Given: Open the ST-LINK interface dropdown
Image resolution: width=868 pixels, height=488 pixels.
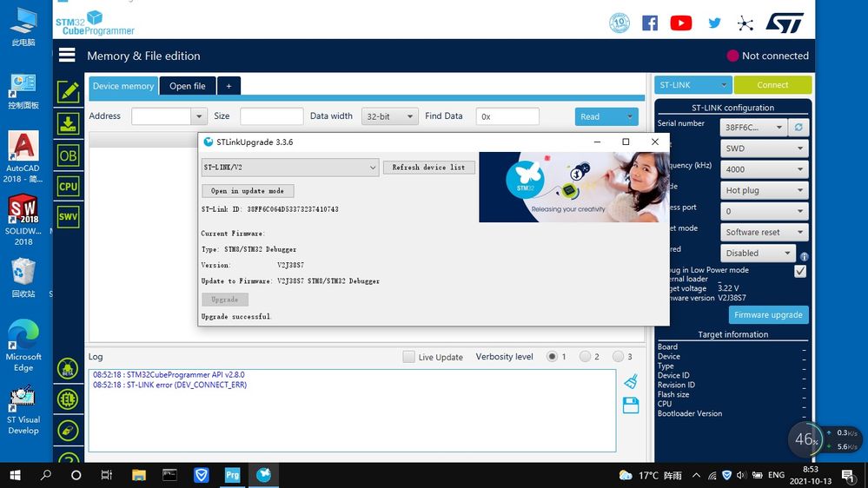Looking at the screenshot, I should [x=693, y=84].
